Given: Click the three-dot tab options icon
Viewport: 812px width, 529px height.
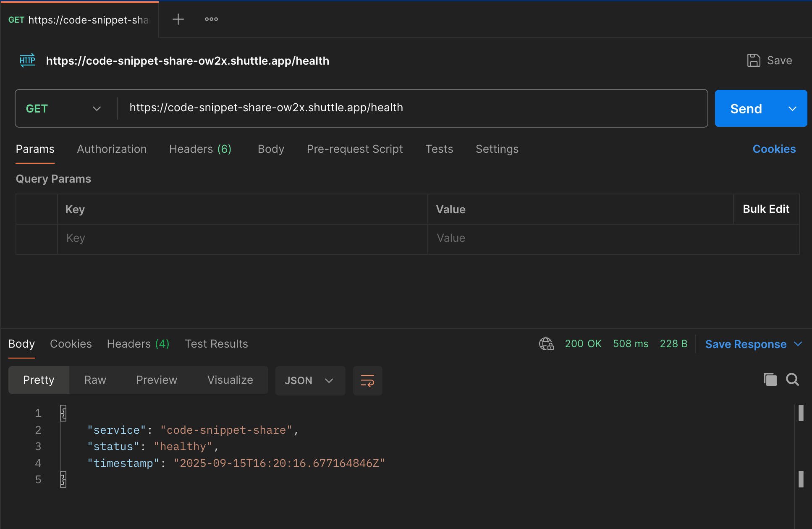Looking at the screenshot, I should tap(211, 19).
